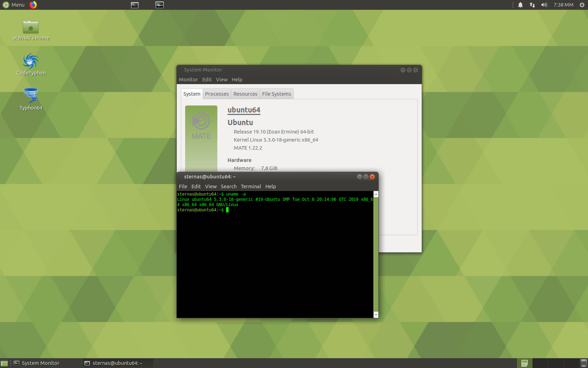
Task: Open Edit menu in System Monitor
Action: pos(207,80)
